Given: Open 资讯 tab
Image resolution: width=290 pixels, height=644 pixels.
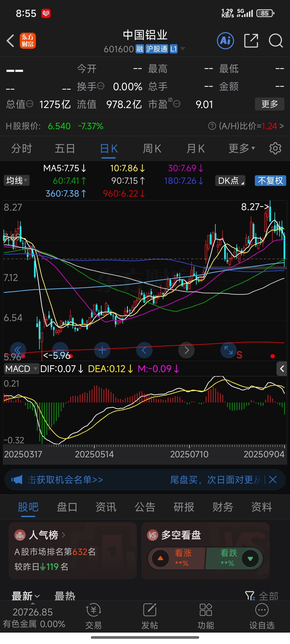Looking at the screenshot, I should pos(106,507).
